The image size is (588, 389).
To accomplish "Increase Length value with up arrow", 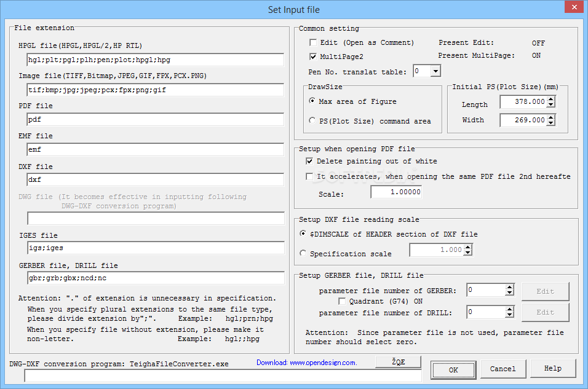I will coord(550,99).
